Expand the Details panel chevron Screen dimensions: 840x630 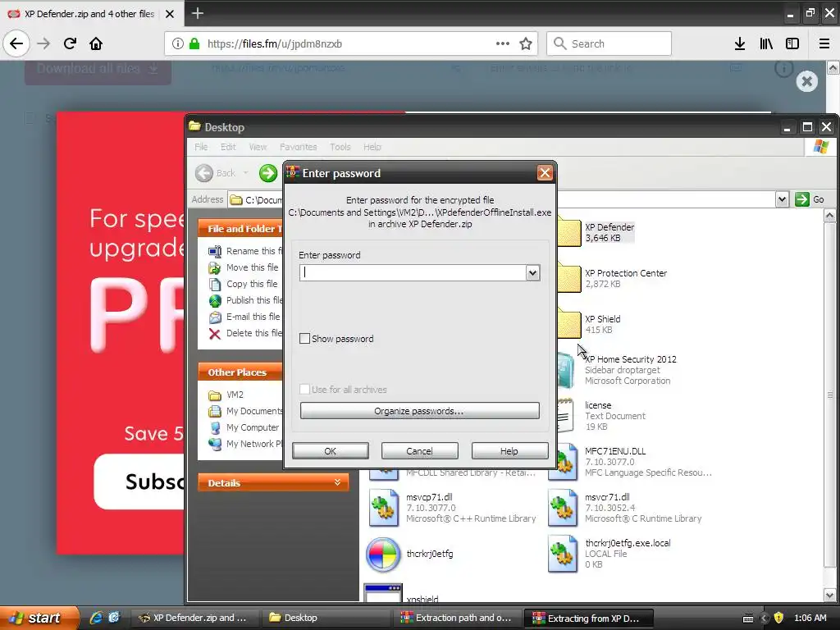[x=337, y=482]
